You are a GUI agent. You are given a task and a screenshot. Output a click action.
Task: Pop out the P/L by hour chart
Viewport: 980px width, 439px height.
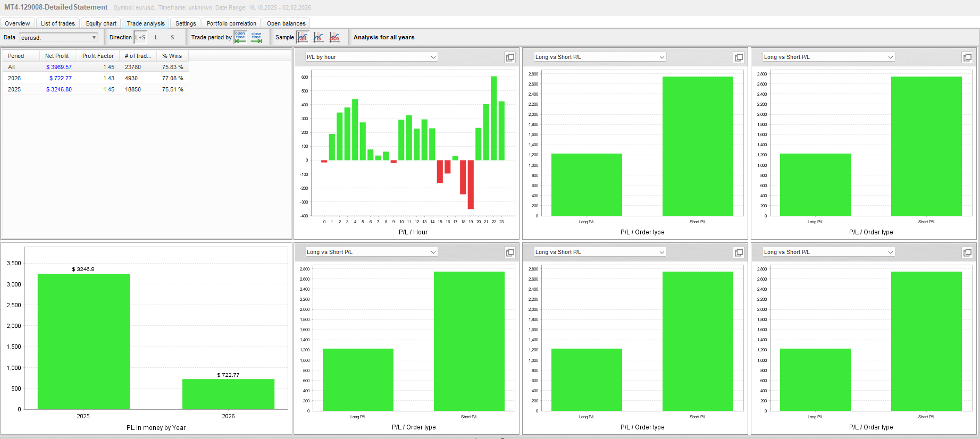coord(510,57)
